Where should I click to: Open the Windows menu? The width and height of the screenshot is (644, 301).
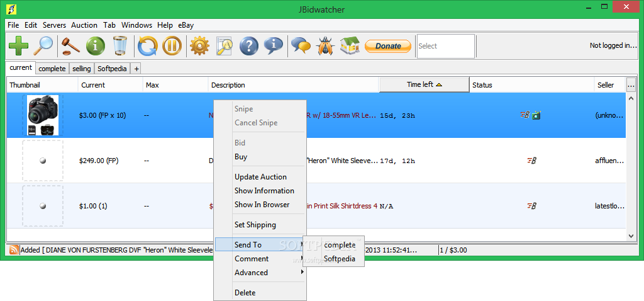136,25
